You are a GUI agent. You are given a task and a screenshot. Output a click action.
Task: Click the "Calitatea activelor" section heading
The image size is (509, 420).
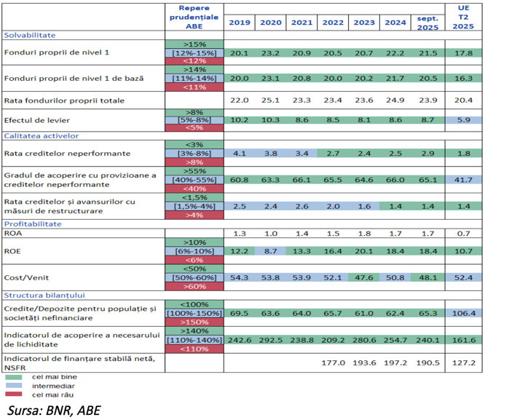click(42, 135)
